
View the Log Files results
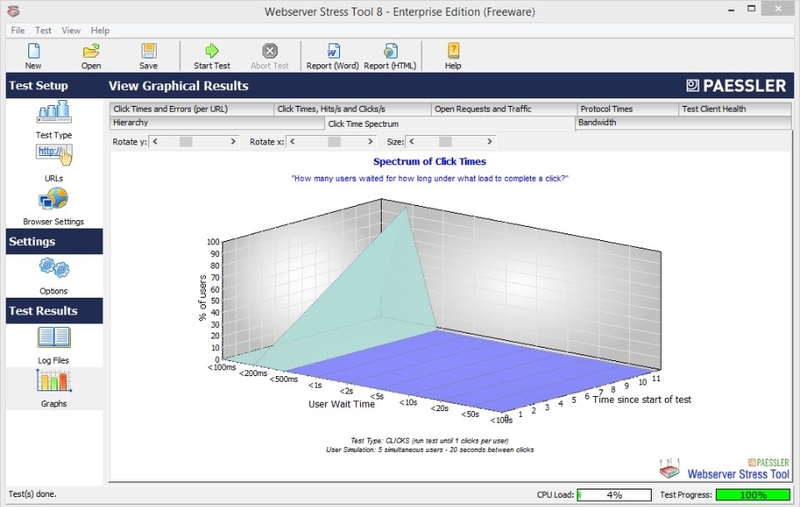coord(54,345)
